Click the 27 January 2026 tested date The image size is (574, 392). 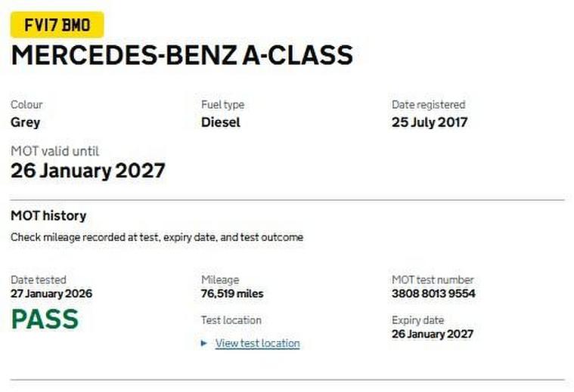point(51,293)
